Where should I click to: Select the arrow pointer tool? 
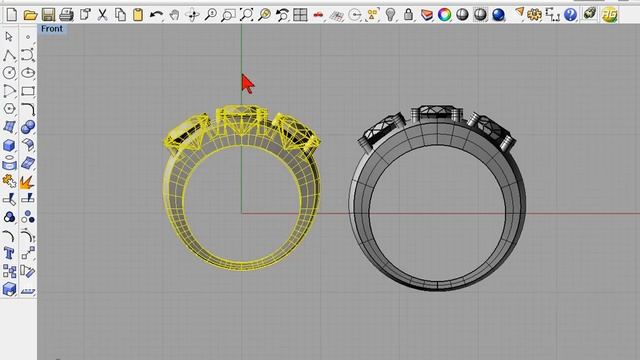click(x=9, y=37)
